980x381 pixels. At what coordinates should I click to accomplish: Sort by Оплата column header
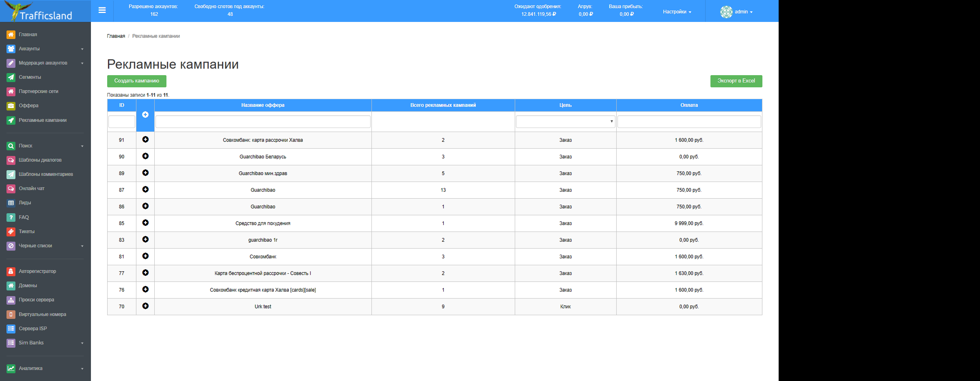pyautogui.click(x=689, y=105)
